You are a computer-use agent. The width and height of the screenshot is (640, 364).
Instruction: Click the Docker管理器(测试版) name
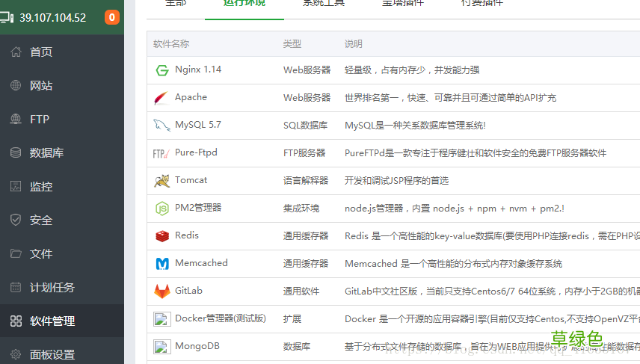point(221,318)
